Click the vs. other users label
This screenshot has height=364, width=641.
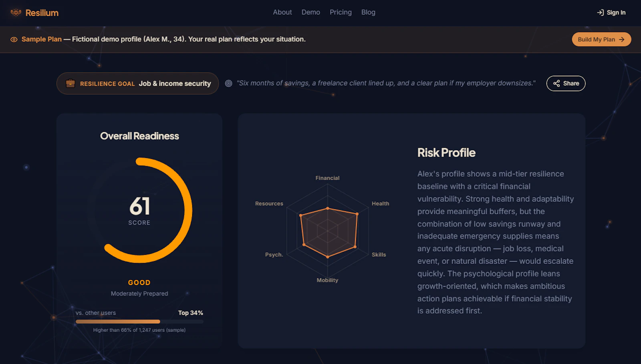tap(96, 313)
